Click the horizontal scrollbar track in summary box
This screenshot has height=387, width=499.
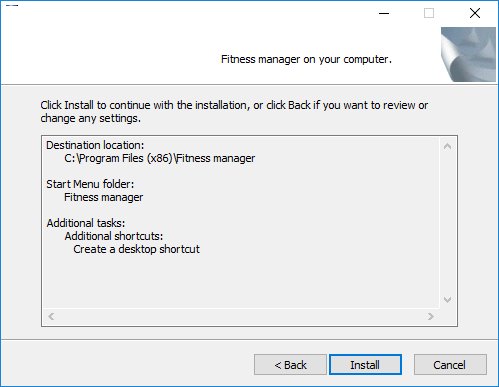coord(241,316)
